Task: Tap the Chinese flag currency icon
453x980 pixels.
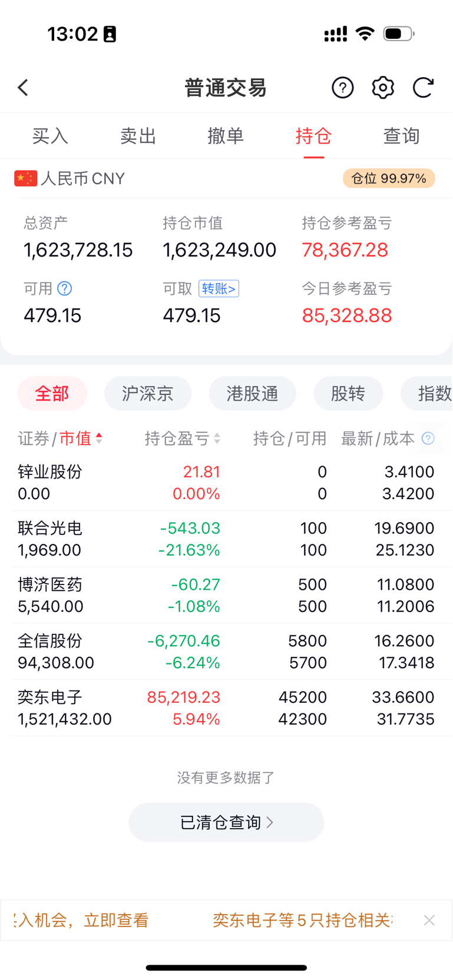Action: tap(26, 178)
